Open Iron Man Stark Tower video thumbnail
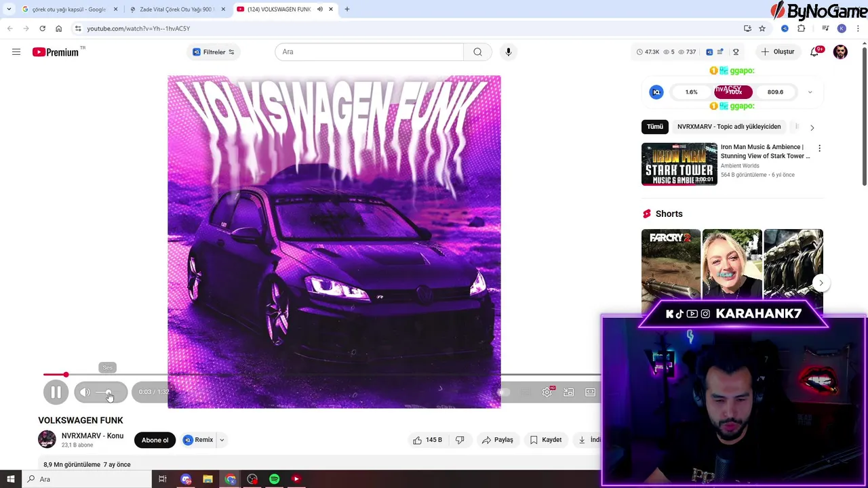868x488 pixels. tap(679, 164)
